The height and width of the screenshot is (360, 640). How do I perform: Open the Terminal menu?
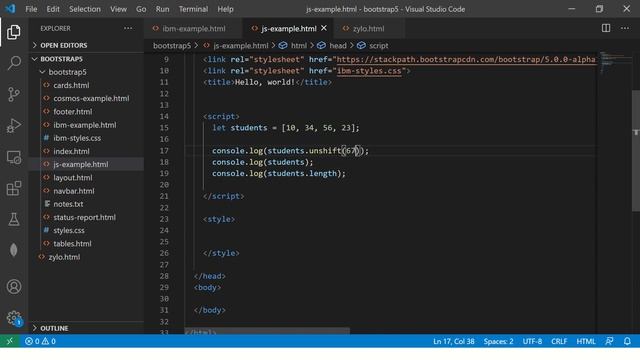(x=193, y=9)
